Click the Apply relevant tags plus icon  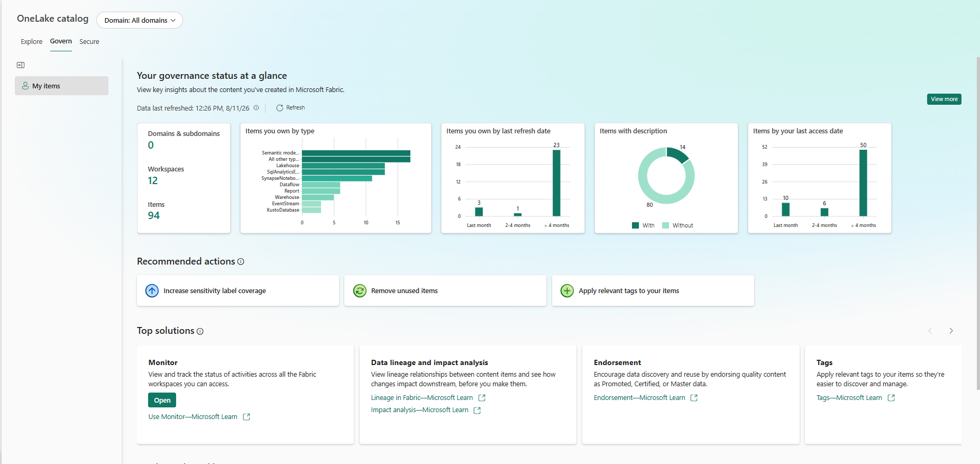point(567,290)
